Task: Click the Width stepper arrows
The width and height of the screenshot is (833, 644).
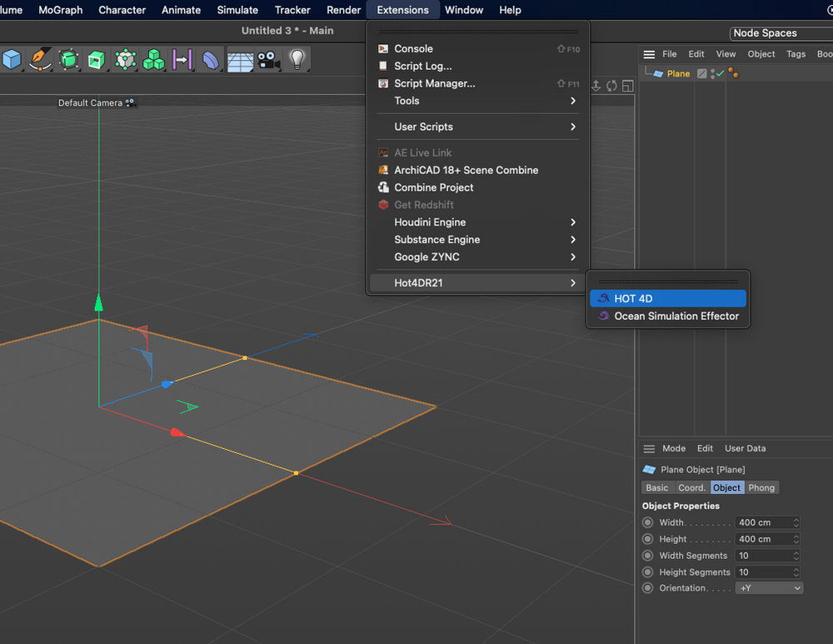Action: pyautogui.click(x=796, y=522)
